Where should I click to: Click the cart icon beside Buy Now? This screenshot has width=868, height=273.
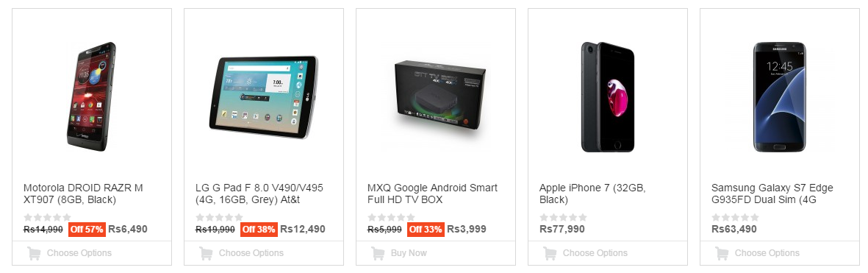(x=378, y=254)
